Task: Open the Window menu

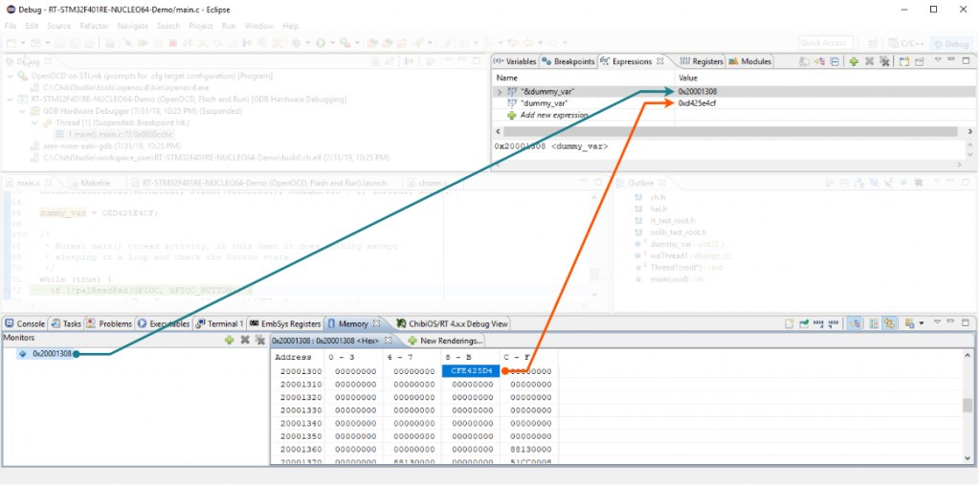Action: click(x=258, y=26)
